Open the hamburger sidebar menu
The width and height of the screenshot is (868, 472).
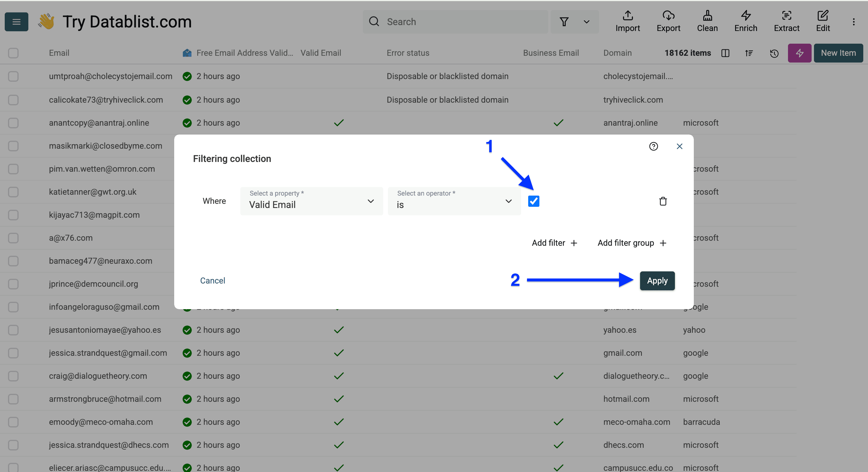16,22
